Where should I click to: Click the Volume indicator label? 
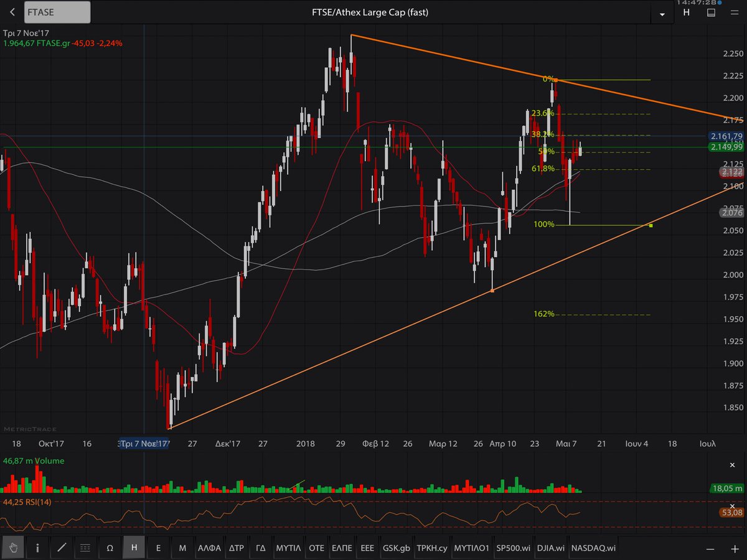(x=34, y=461)
